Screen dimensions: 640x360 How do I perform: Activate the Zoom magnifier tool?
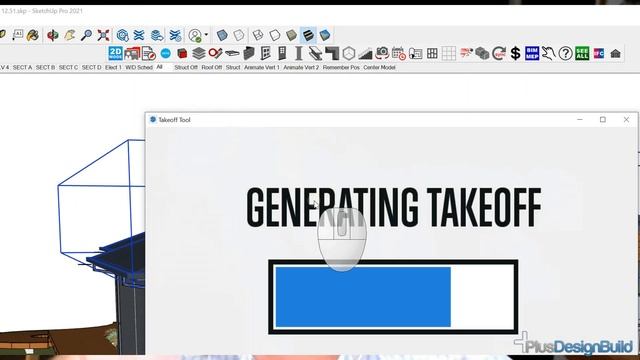pyautogui.click(x=86, y=35)
